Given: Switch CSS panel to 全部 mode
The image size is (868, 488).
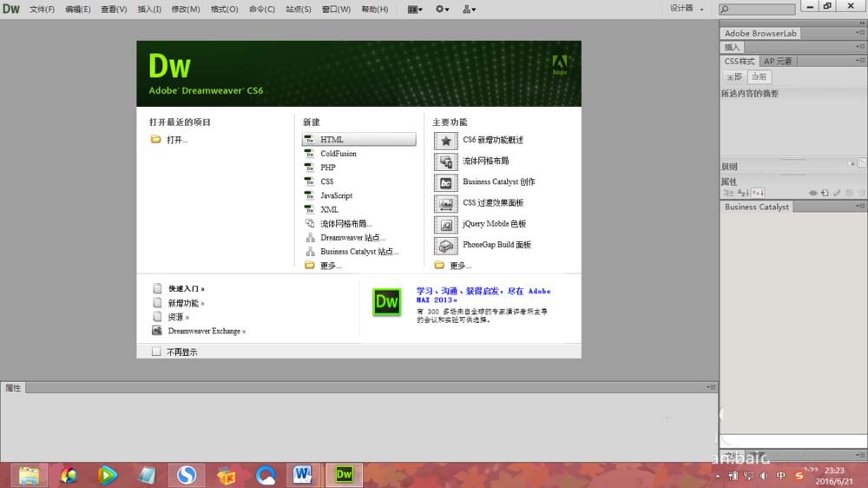Looking at the screenshot, I should pos(734,77).
